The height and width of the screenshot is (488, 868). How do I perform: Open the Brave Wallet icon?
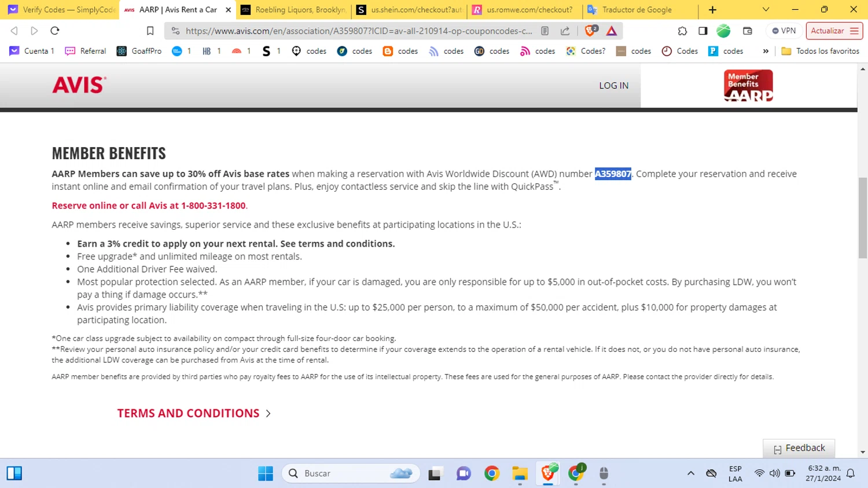click(748, 31)
